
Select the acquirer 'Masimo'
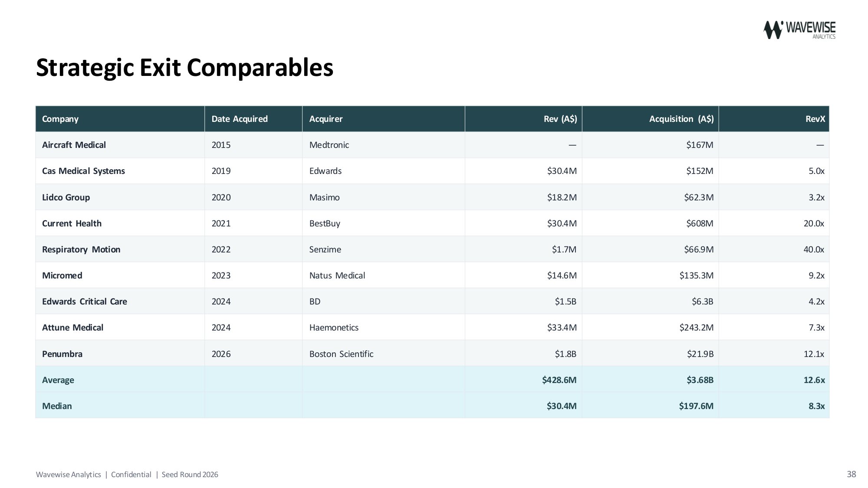[325, 197]
